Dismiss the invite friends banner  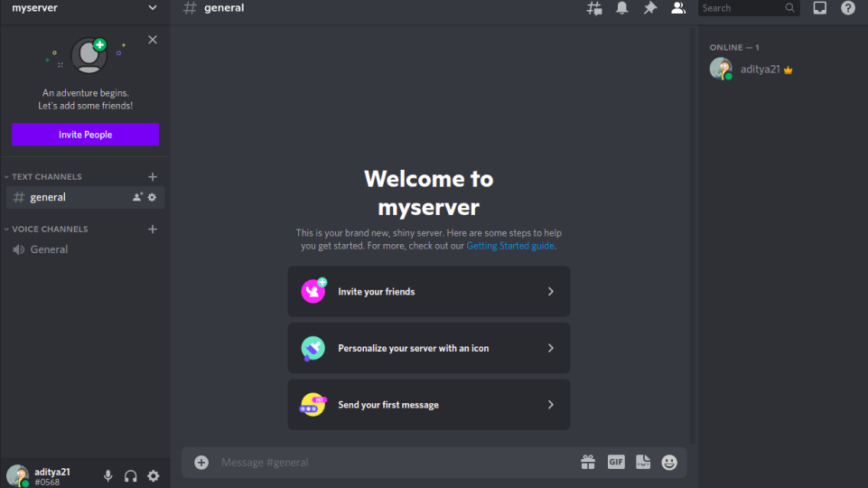tap(153, 40)
